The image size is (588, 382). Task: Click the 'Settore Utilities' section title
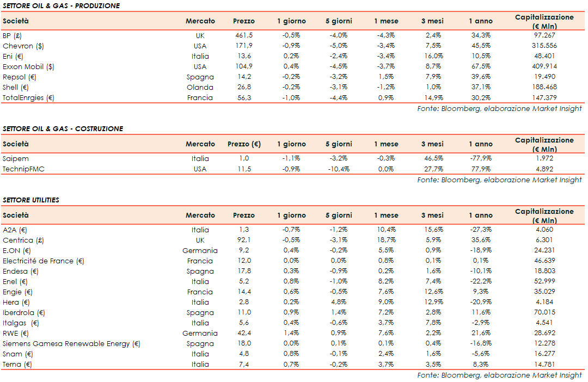31,200
